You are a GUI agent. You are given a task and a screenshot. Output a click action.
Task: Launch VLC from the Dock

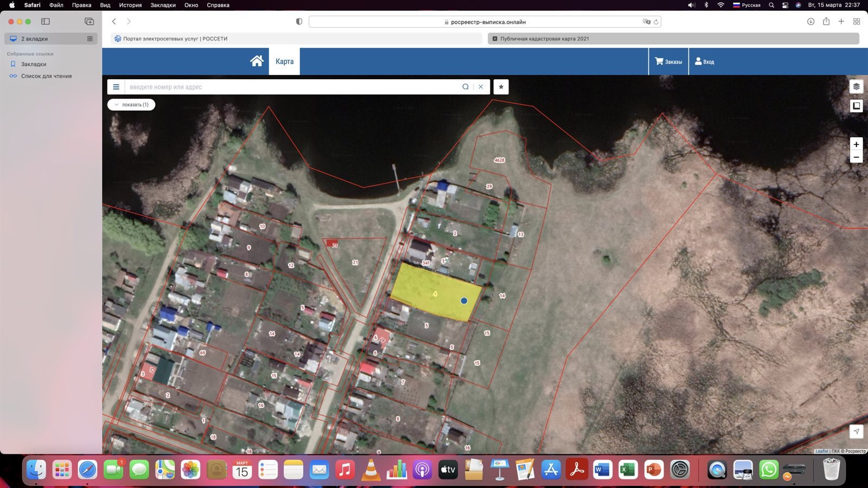[371, 470]
